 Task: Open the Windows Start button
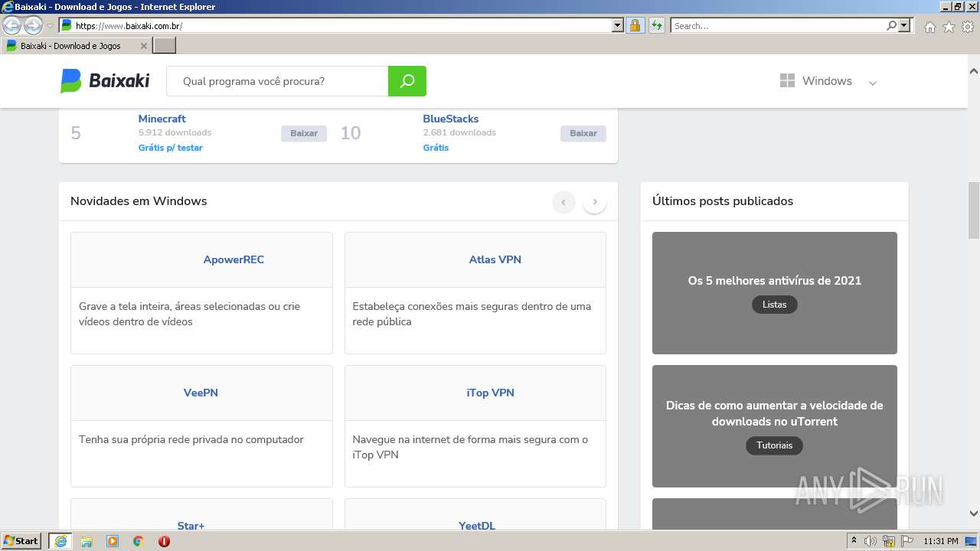[x=21, y=541]
